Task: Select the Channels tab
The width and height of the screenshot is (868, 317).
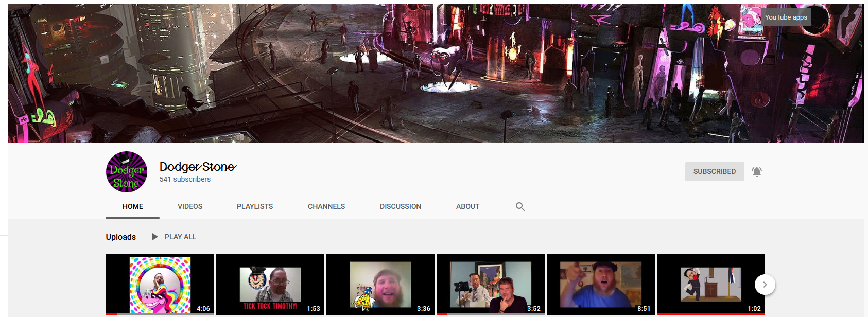Action: coord(326,206)
